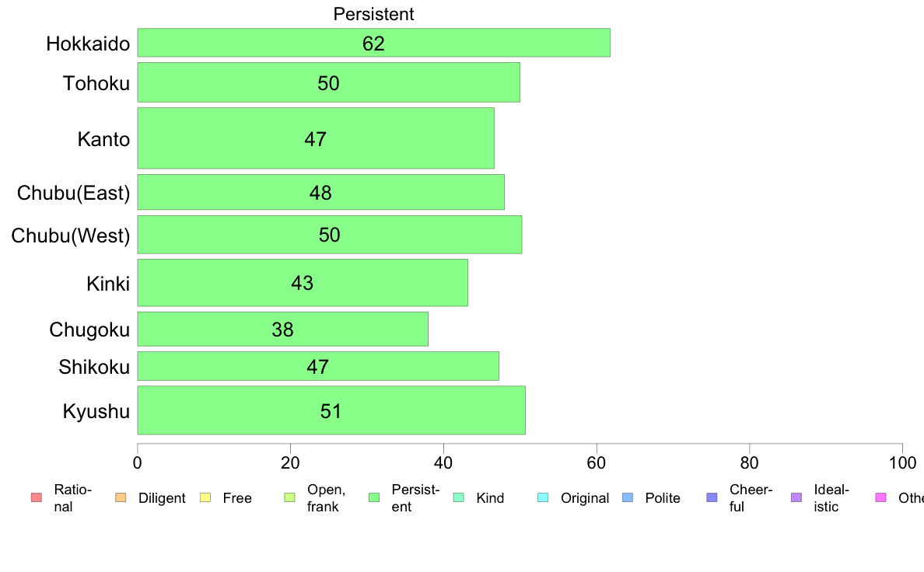This screenshot has height=572, width=924.
Task: Click the Cheerful legend swatch
Action: click(712, 497)
